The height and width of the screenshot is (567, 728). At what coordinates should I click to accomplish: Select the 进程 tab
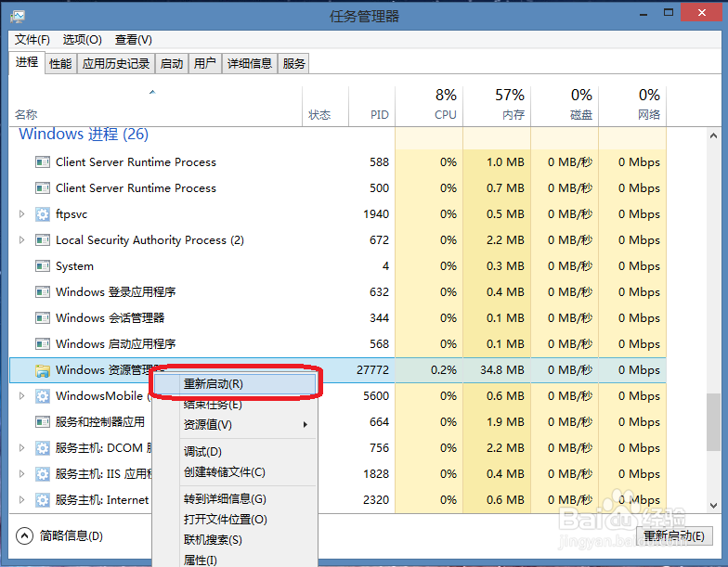coord(27,61)
